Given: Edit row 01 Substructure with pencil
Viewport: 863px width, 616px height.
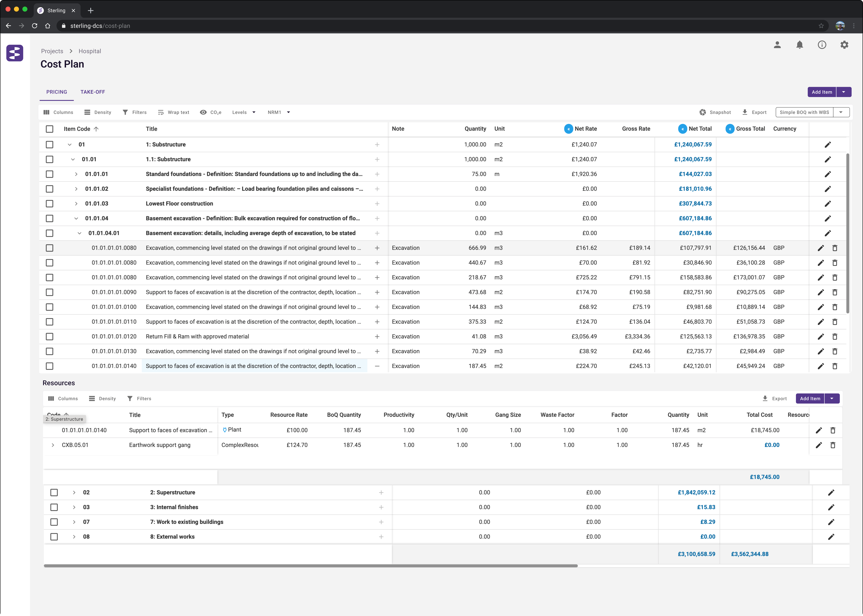Looking at the screenshot, I should [828, 145].
